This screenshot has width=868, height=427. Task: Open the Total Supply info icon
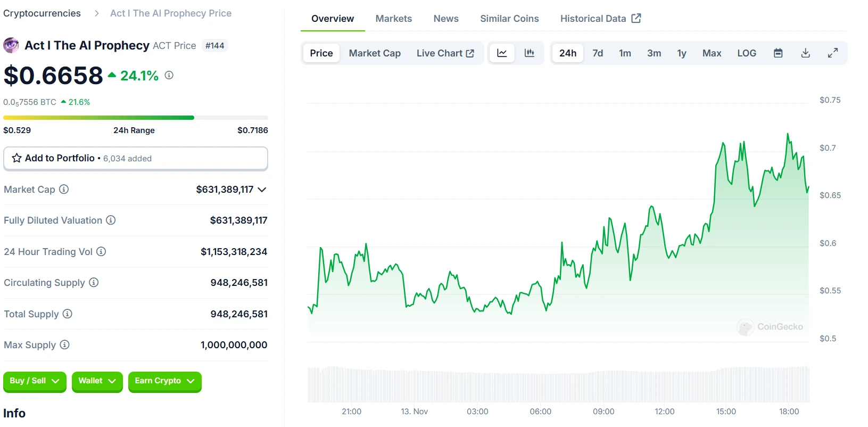[68, 314]
